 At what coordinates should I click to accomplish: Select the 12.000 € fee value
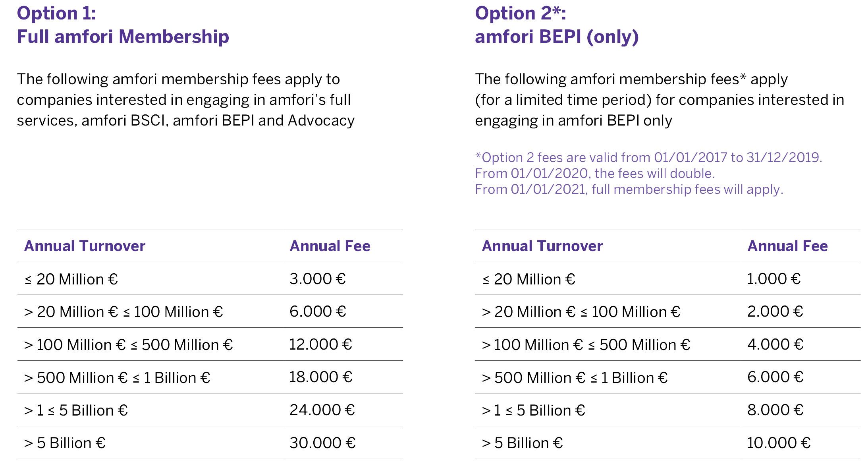tap(320, 344)
